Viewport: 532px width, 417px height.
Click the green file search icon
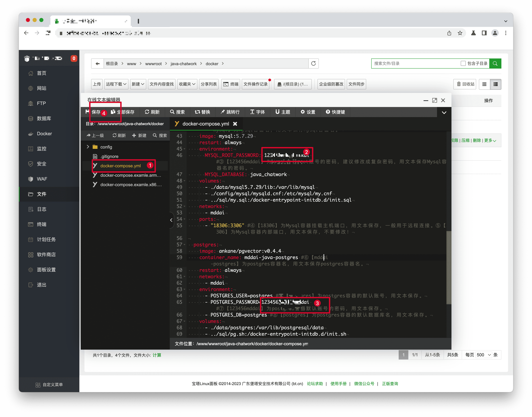click(x=495, y=64)
